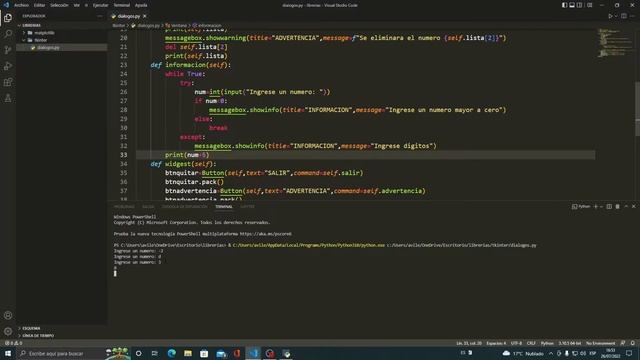Collapse the LIBRERIAS root folder section
The width and height of the screenshot is (640, 360).
(x=61, y=25)
